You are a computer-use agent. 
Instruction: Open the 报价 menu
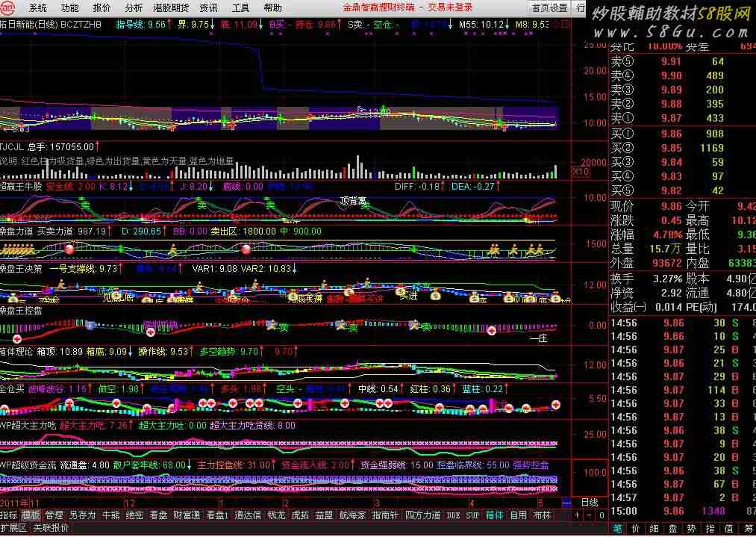[x=101, y=7]
